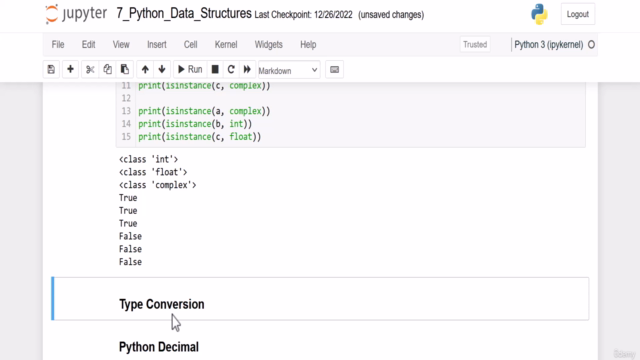Click the Logout button
This screenshot has width=640, height=360.
(x=578, y=14)
